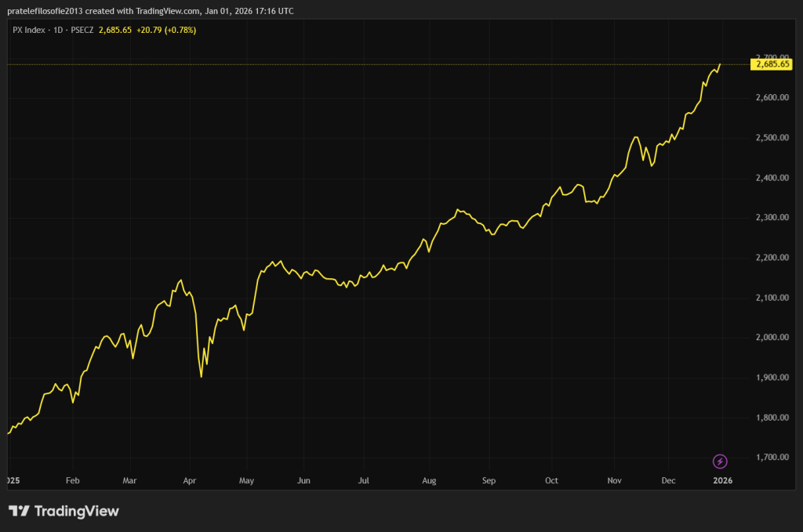
Task: Click the PSECZ exchange label in legend
Action: point(83,30)
